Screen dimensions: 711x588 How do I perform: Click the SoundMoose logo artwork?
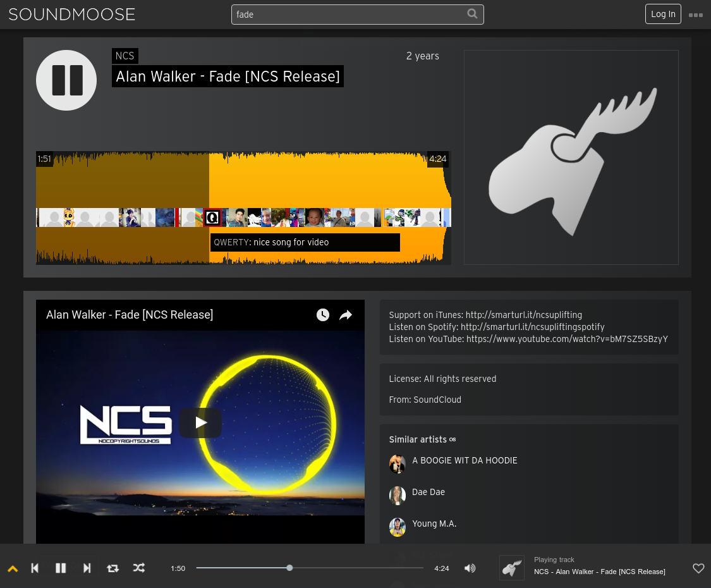(571, 157)
